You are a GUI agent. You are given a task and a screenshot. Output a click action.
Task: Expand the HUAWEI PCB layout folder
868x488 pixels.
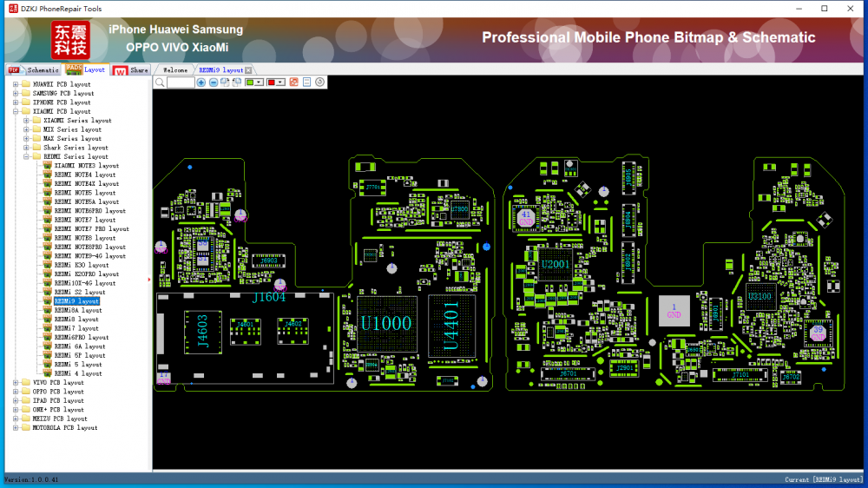(16, 84)
